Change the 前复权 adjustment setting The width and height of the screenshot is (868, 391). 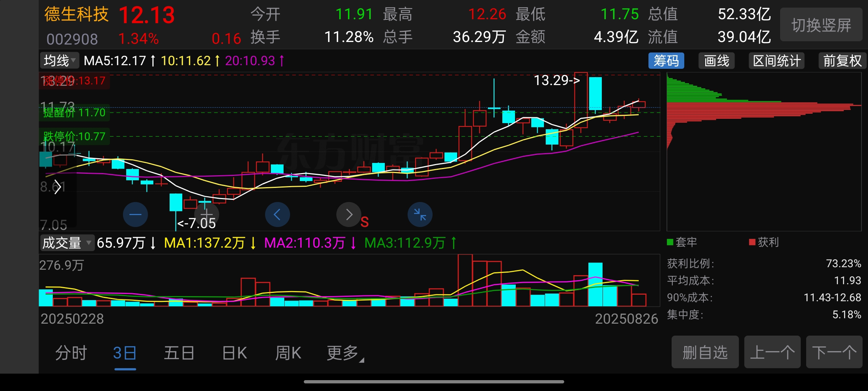pos(842,61)
